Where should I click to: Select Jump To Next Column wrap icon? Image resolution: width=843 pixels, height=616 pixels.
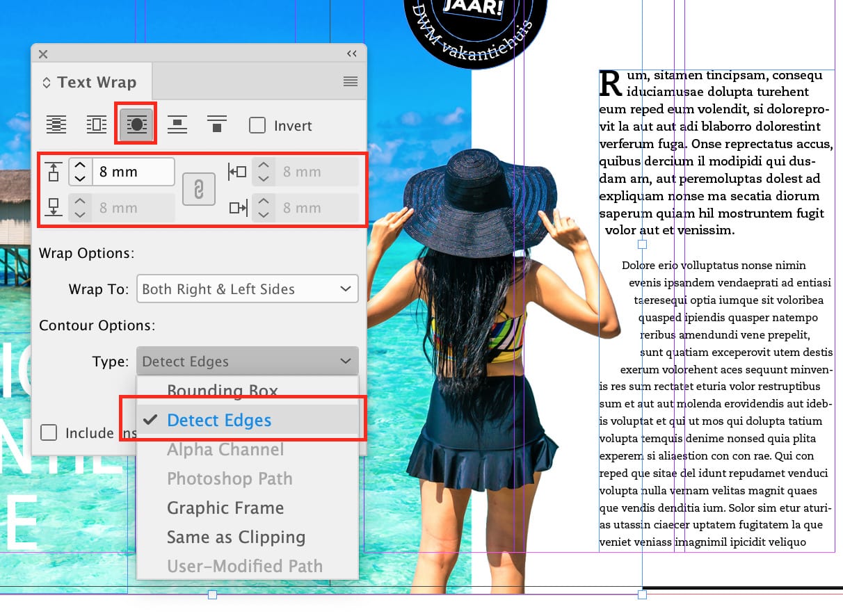point(216,124)
